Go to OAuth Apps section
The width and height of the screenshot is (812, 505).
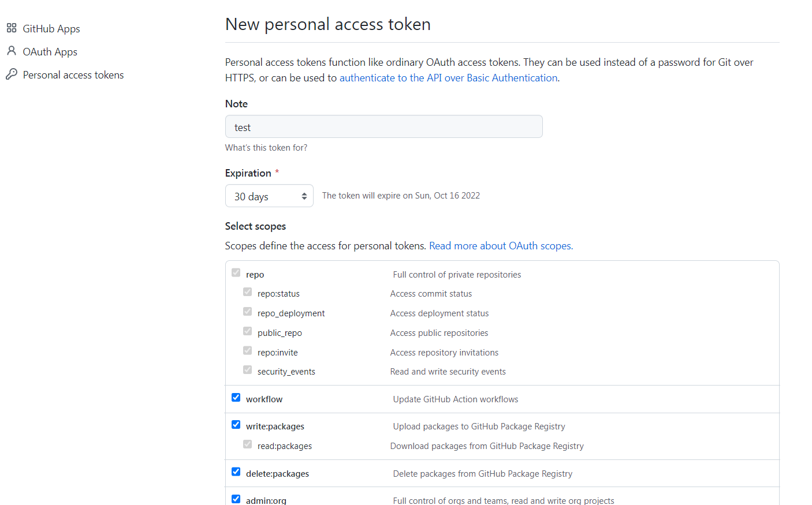pyautogui.click(x=50, y=52)
